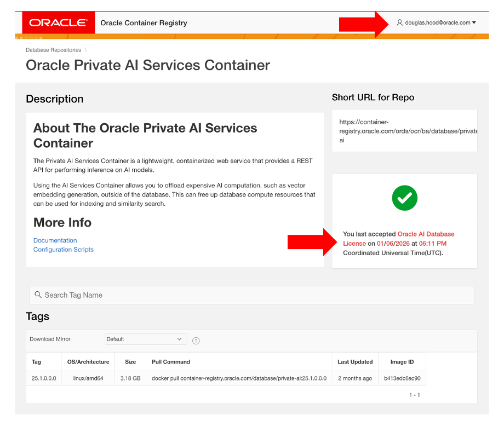Open the user profile icon
This screenshot has height=427, width=504.
click(x=399, y=22)
